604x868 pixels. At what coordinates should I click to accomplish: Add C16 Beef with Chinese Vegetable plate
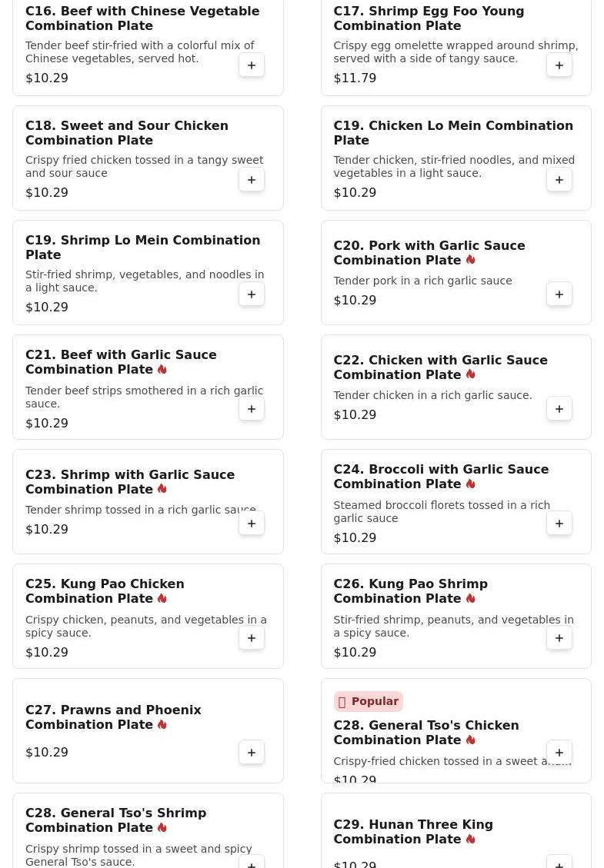point(252,65)
